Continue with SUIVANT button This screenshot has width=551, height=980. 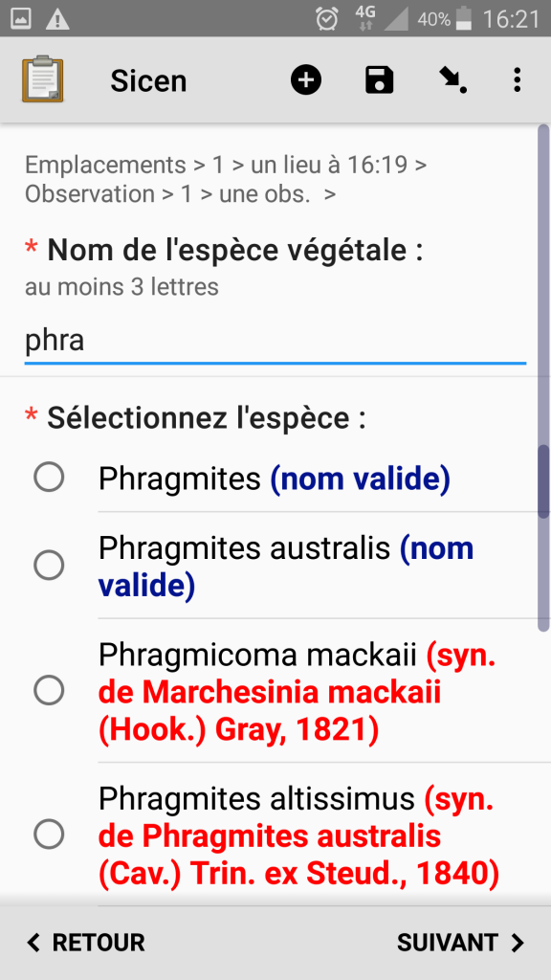[x=461, y=943]
